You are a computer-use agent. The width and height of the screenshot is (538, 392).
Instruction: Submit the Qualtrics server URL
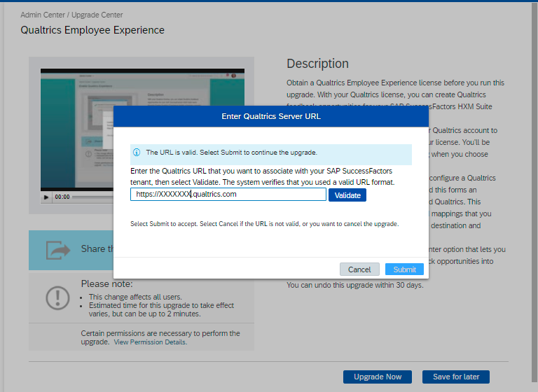click(404, 269)
